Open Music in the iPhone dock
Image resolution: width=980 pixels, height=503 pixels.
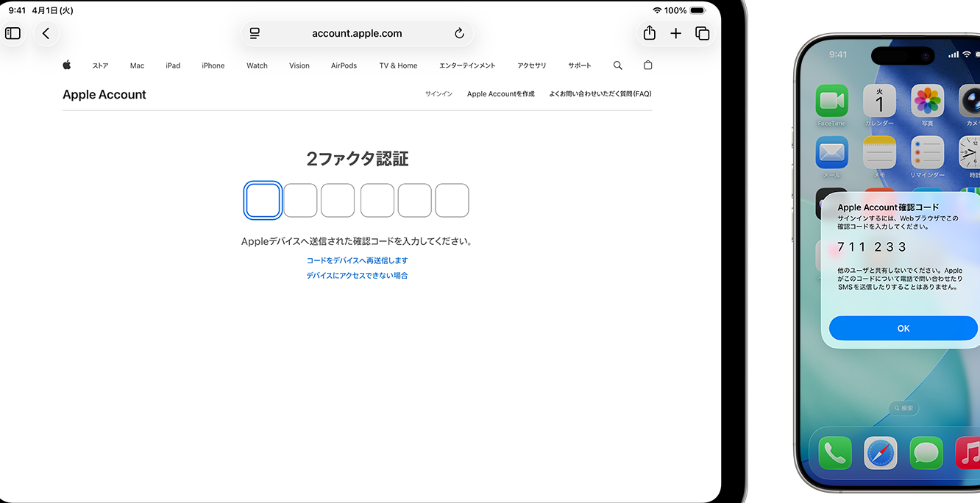[x=968, y=453]
